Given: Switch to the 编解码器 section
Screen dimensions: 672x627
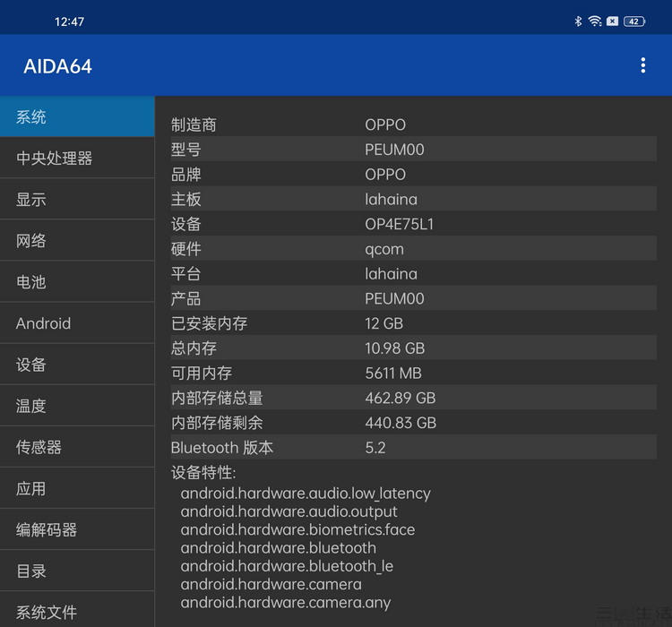Looking at the screenshot, I should (77, 529).
